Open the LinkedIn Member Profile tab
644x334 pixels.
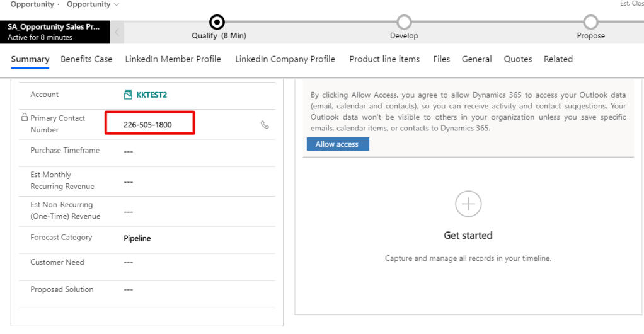[x=173, y=59]
